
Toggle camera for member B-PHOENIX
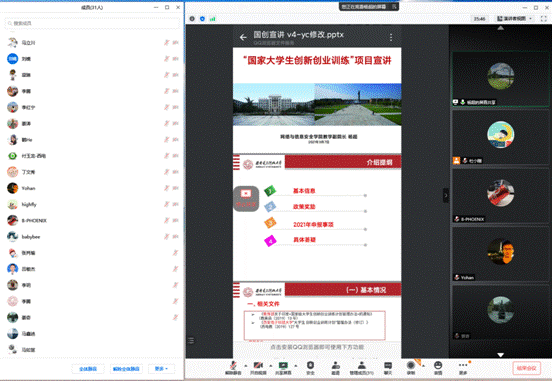(x=175, y=220)
